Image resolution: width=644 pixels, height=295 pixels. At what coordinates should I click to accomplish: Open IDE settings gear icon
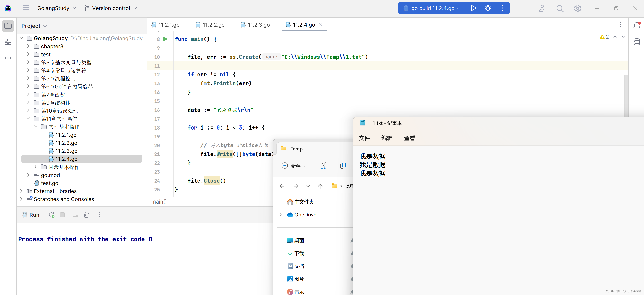pos(578,8)
